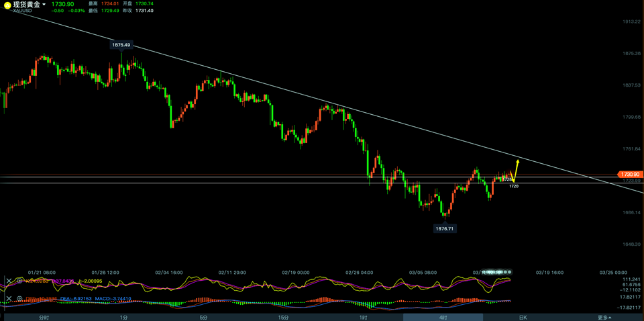Click the 1676.71 low price marker
This screenshot has height=321, width=644.
pyautogui.click(x=445, y=228)
